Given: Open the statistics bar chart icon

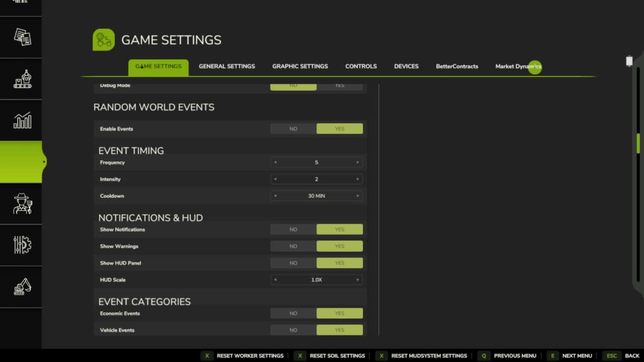Looking at the screenshot, I should (22, 121).
